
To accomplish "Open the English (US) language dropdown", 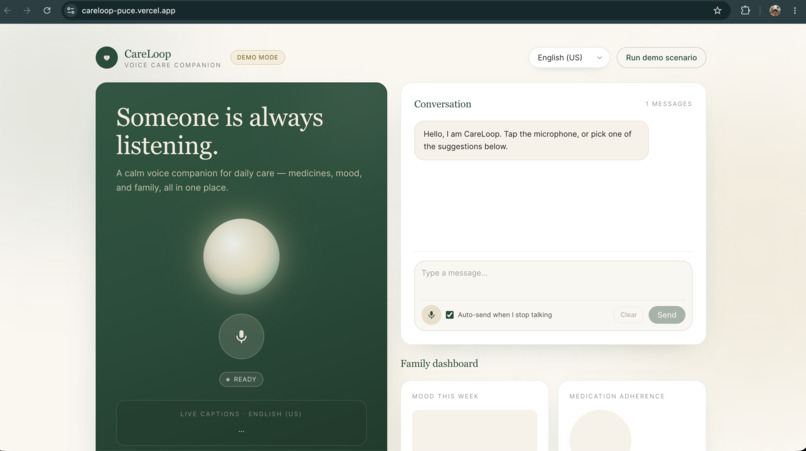I will pyautogui.click(x=569, y=58).
